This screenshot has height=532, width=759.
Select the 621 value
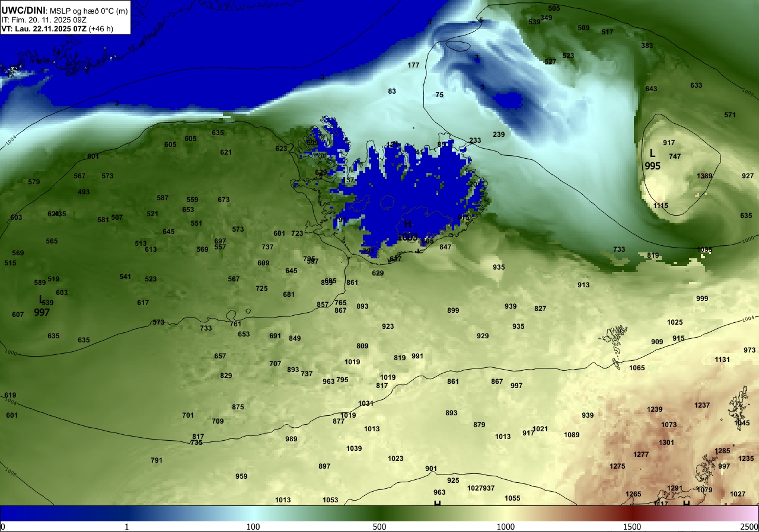(226, 152)
